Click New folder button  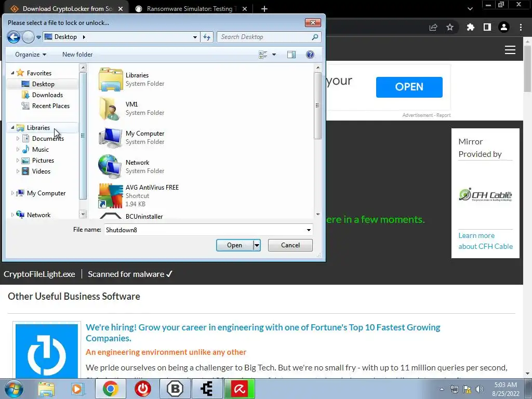[77, 55]
